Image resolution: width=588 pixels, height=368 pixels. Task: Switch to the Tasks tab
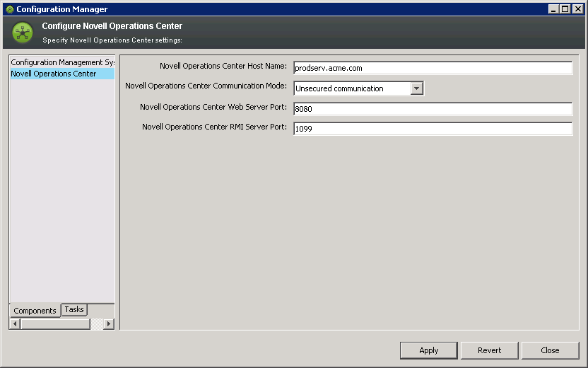click(x=74, y=309)
